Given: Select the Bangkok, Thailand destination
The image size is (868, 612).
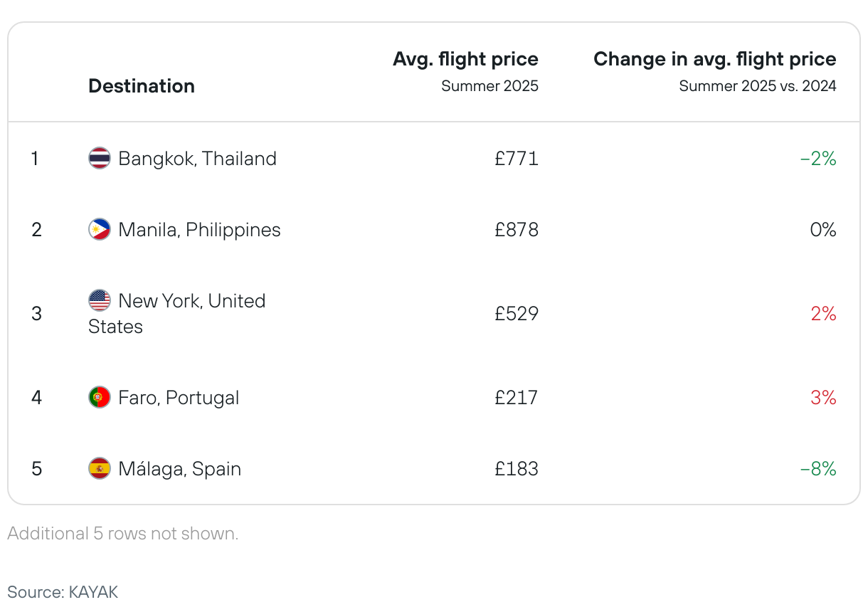Looking at the screenshot, I should 197,158.
